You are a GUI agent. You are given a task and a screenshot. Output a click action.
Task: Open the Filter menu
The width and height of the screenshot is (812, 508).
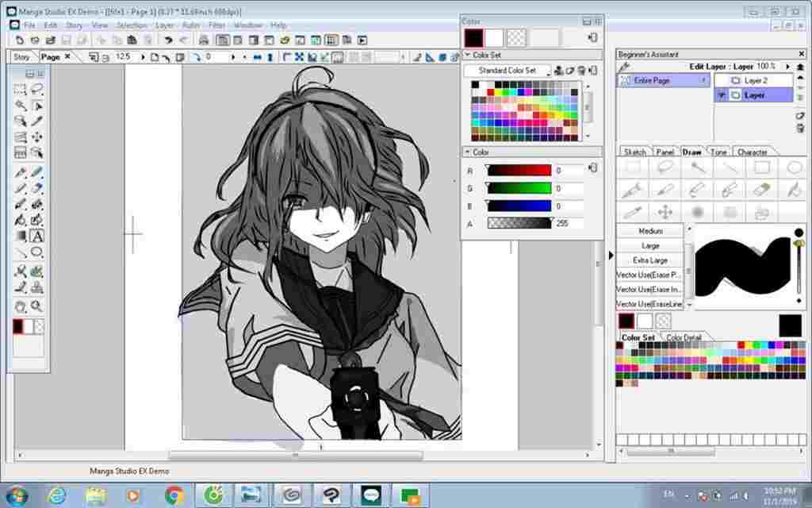click(216, 25)
